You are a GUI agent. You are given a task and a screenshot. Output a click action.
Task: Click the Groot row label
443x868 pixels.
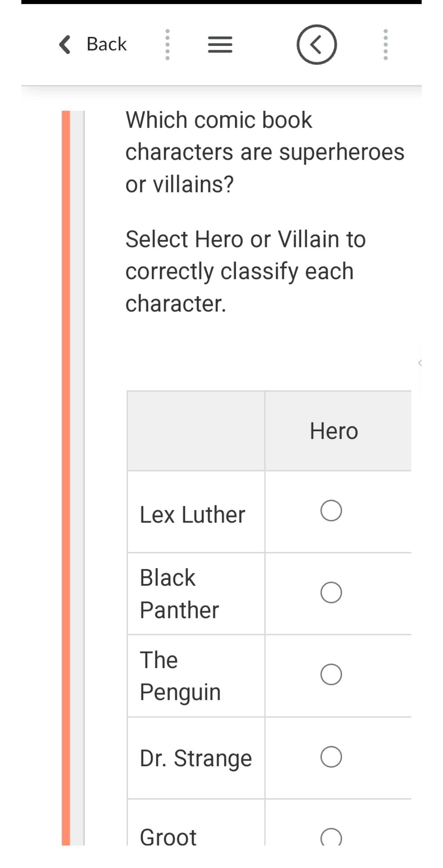click(x=168, y=836)
